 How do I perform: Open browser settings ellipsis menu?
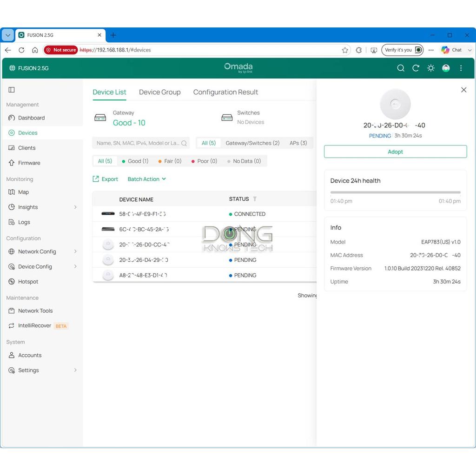pyautogui.click(x=431, y=50)
